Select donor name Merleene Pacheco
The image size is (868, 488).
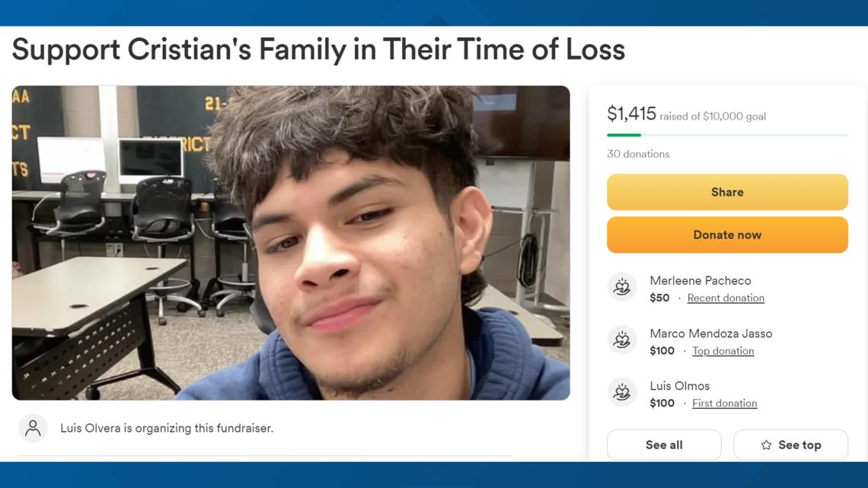coord(700,281)
